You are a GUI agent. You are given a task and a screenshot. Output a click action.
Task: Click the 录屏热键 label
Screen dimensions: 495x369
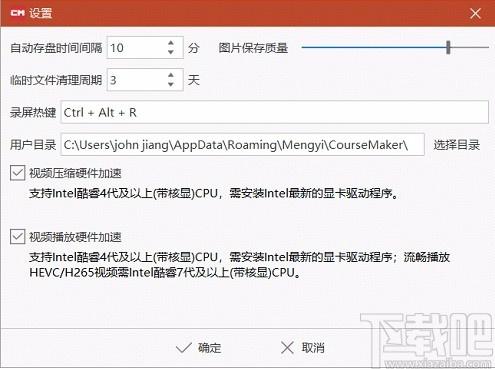[x=33, y=112]
